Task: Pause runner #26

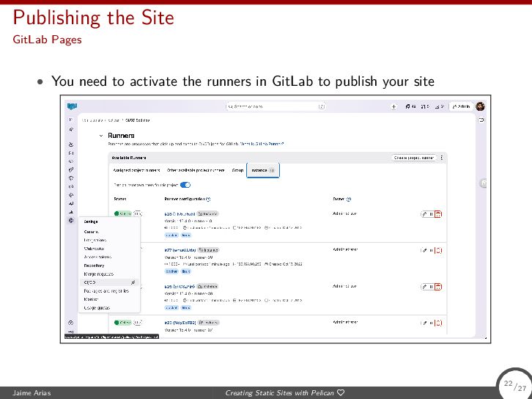Action: coord(431,287)
